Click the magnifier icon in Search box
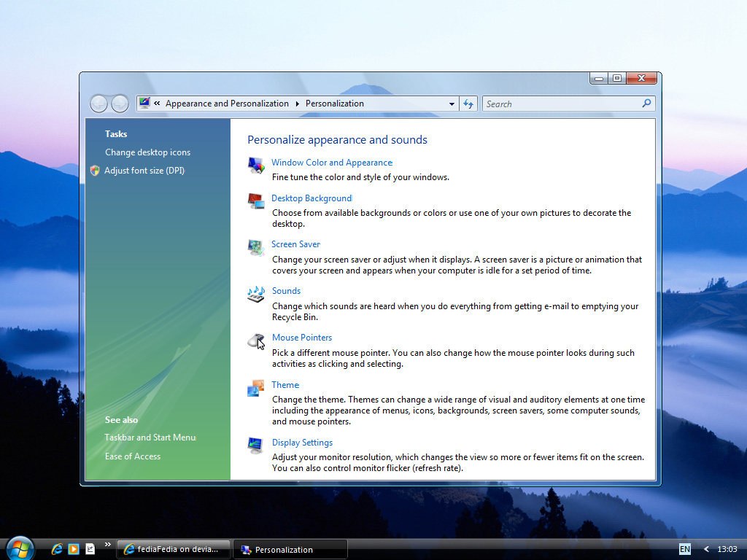Viewport: 747px width, 560px height. (x=646, y=104)
